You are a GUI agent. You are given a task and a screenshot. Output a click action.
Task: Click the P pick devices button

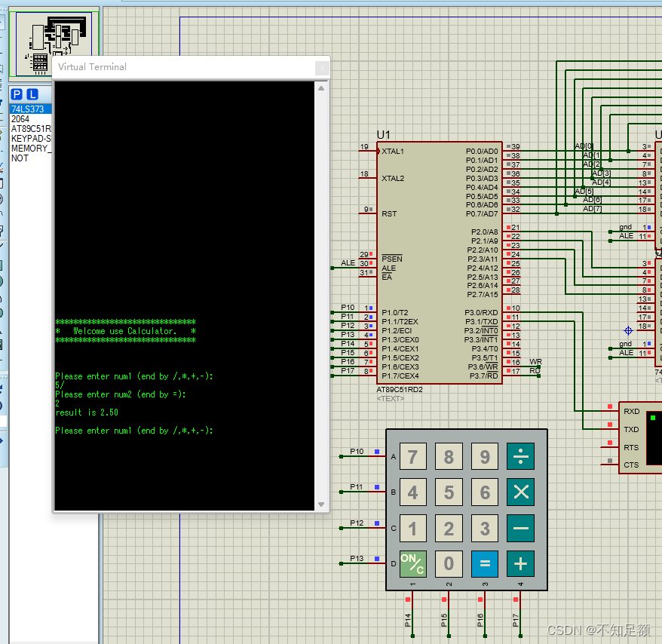[x=17, y=94]
